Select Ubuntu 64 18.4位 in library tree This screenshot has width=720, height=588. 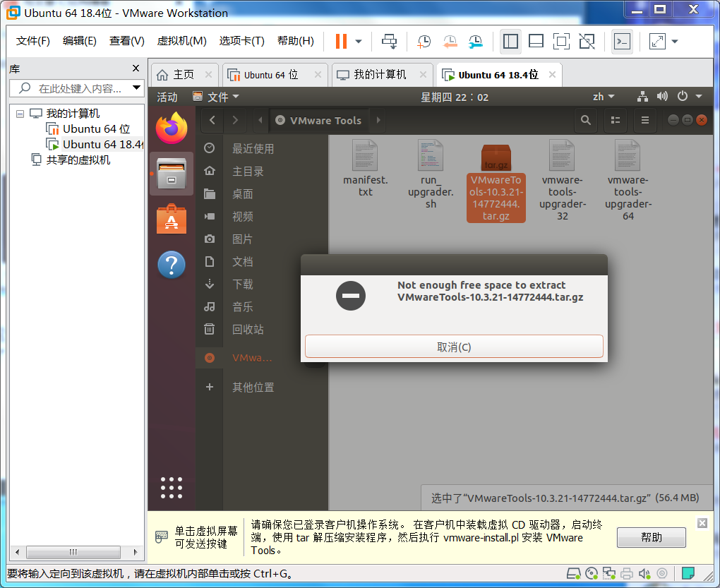(95, 145)
